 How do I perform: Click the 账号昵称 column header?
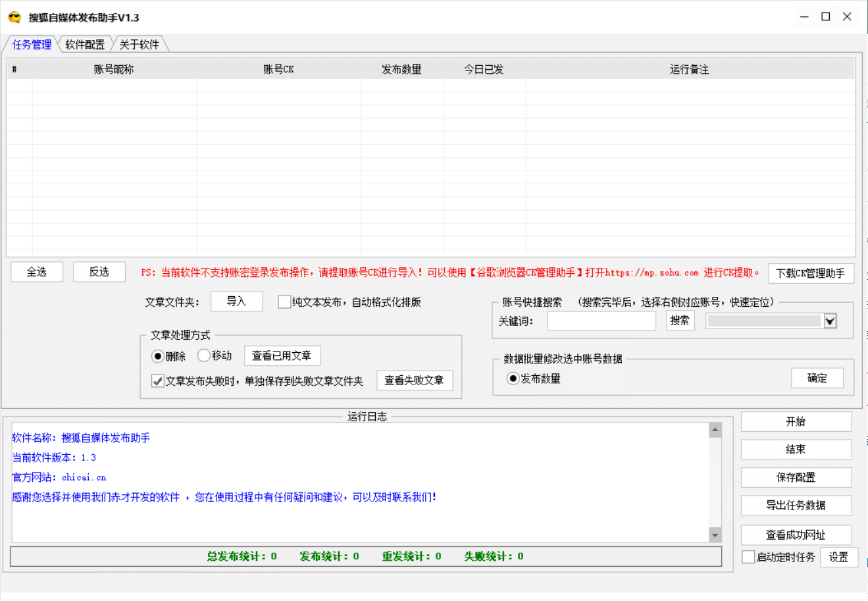pos(114,69)
